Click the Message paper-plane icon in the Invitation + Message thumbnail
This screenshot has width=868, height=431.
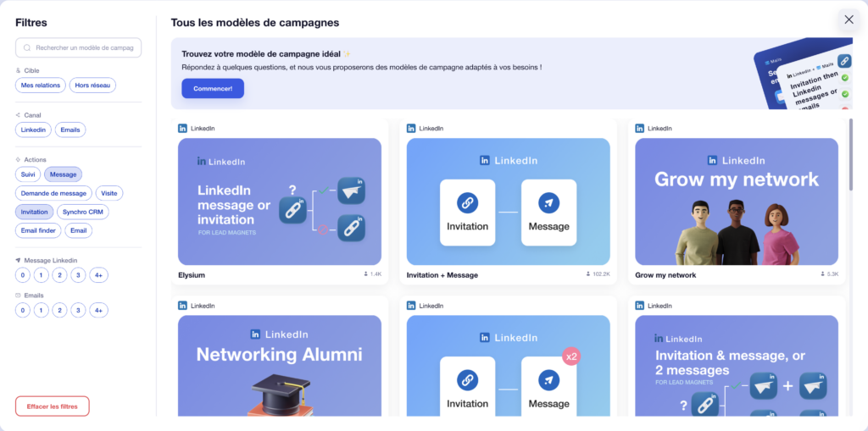(548, 203)
